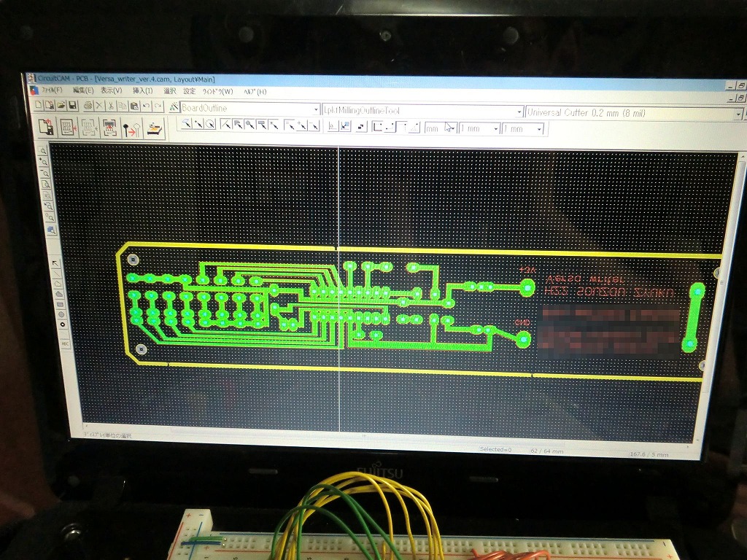Click the 'Selected=0' status bar text
Viewport: 747px width, 560px height.
point(495,449)
